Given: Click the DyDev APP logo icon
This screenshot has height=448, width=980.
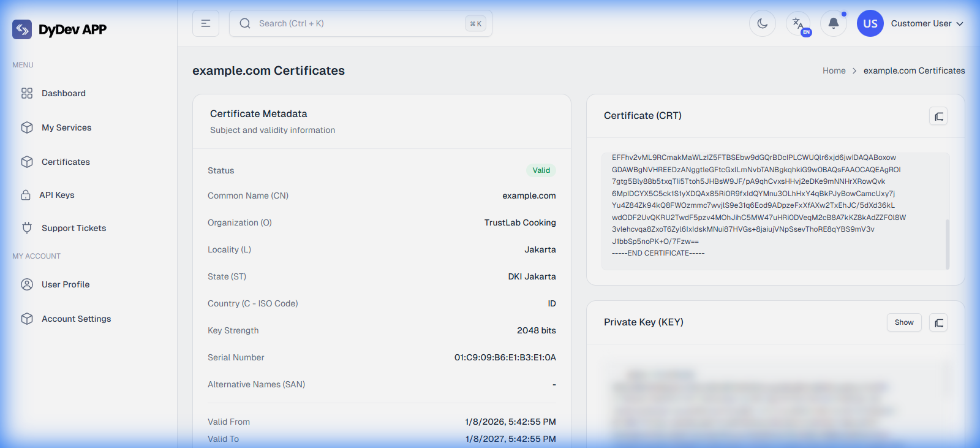Looking at the screenshot, I should (22, 29).
